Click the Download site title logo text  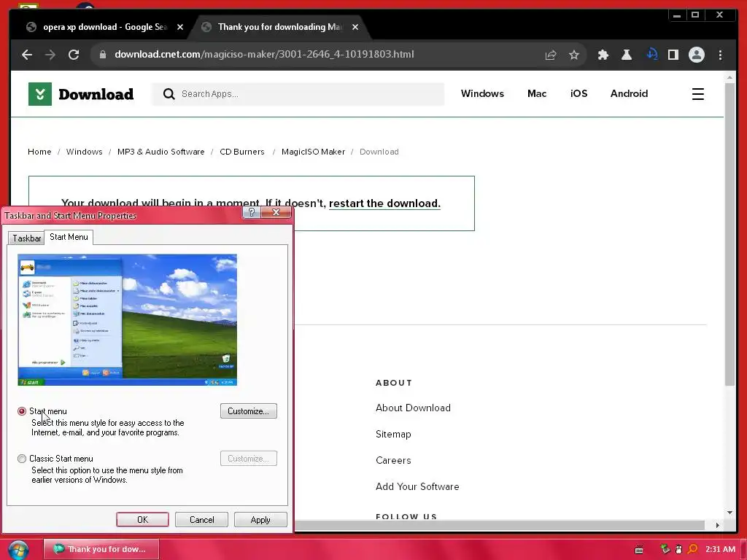[96, 94]
